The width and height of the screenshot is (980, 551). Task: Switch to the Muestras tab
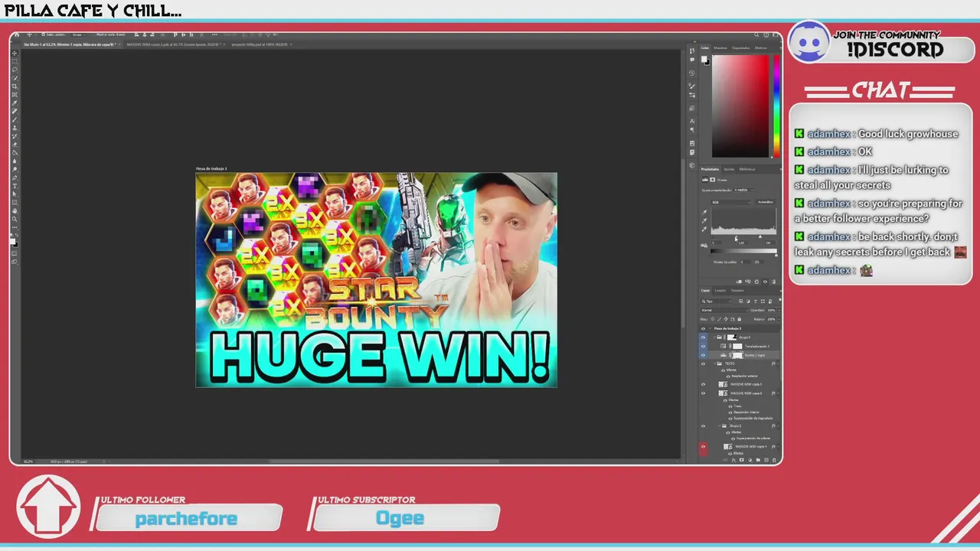pos(720,47)
